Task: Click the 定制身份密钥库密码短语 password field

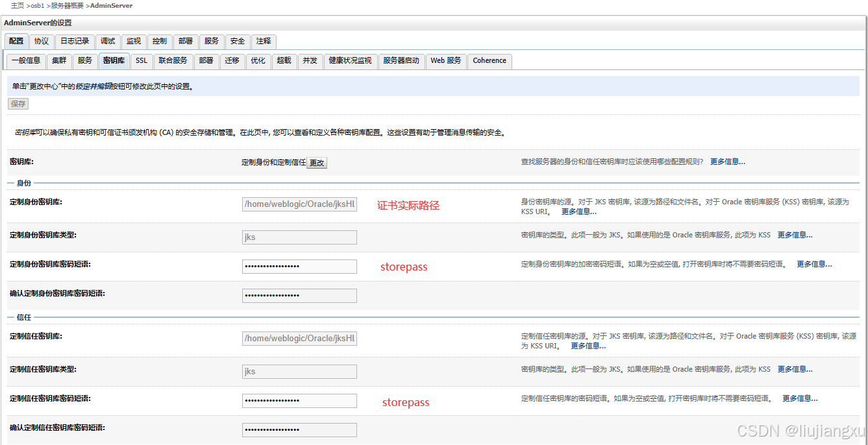Action: pyautogui.click(x=299, y=267)
